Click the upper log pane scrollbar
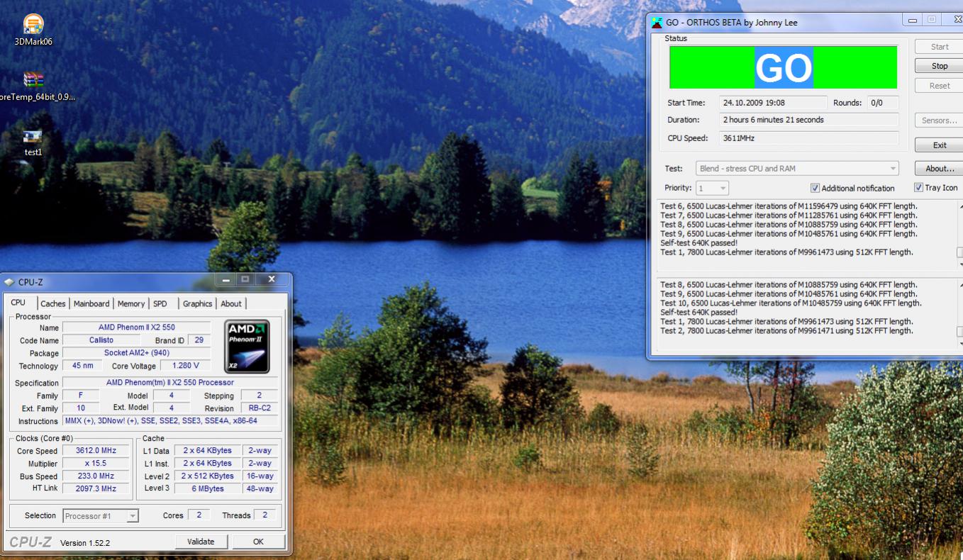 pos(959,235)
